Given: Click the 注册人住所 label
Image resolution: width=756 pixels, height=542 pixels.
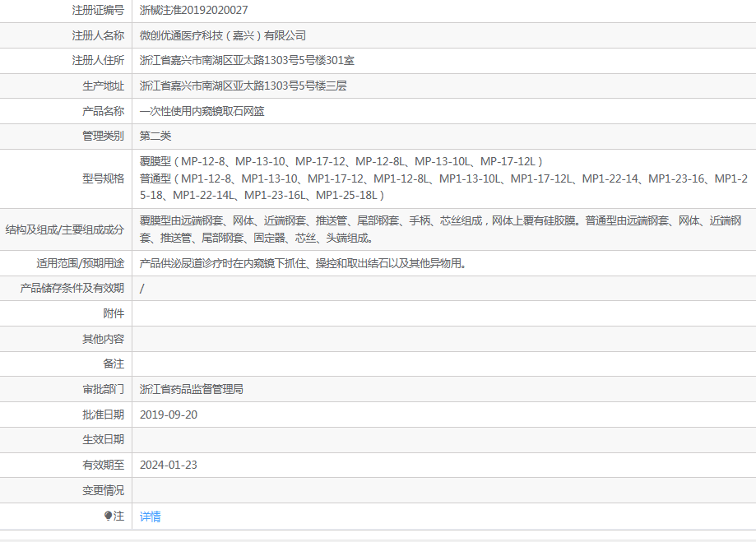Looking at the screenshot, I should pos(98,60).
